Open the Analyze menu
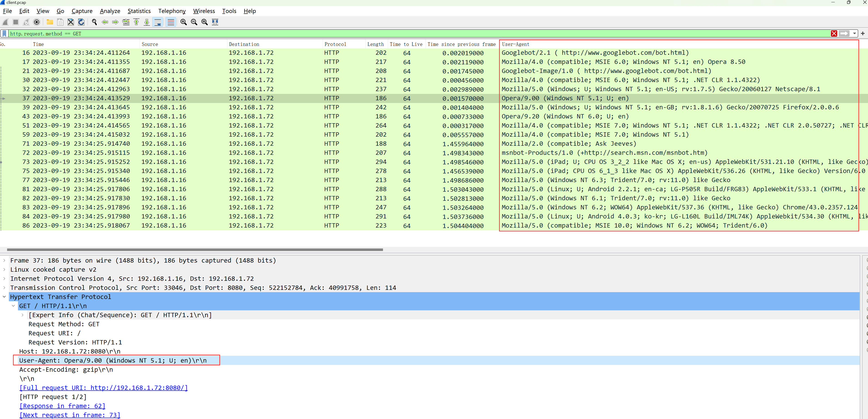This screenshot has height=419, width=868. click(110, 11)
